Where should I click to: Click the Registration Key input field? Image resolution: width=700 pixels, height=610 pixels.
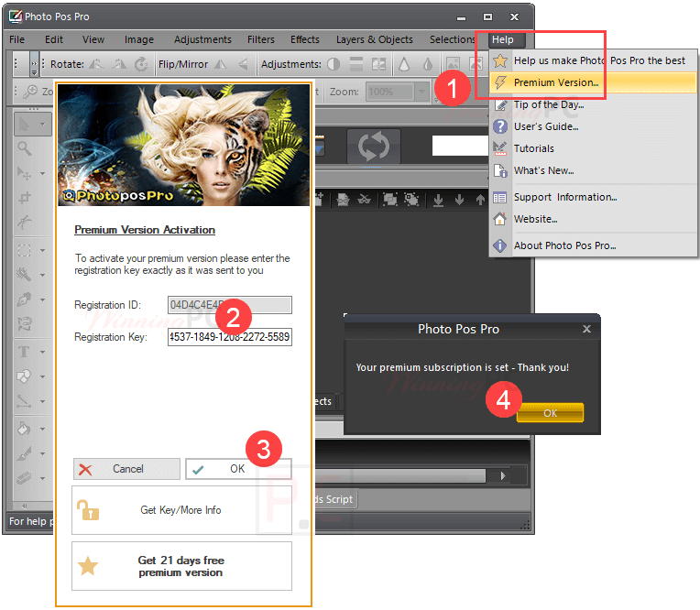(230, 337)
